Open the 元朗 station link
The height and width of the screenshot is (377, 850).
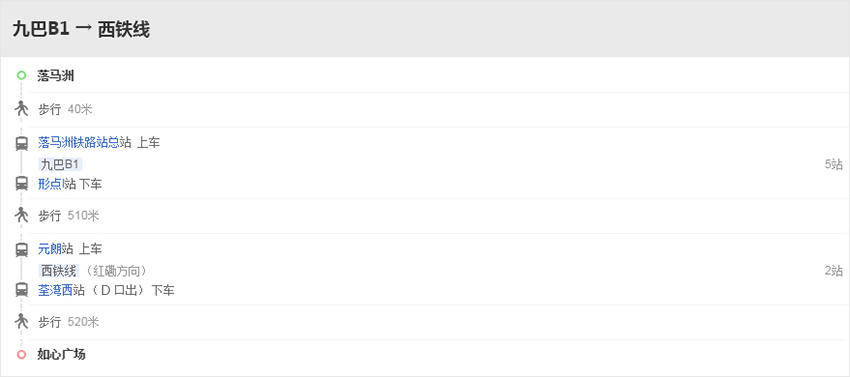click(x=49, y=249)
